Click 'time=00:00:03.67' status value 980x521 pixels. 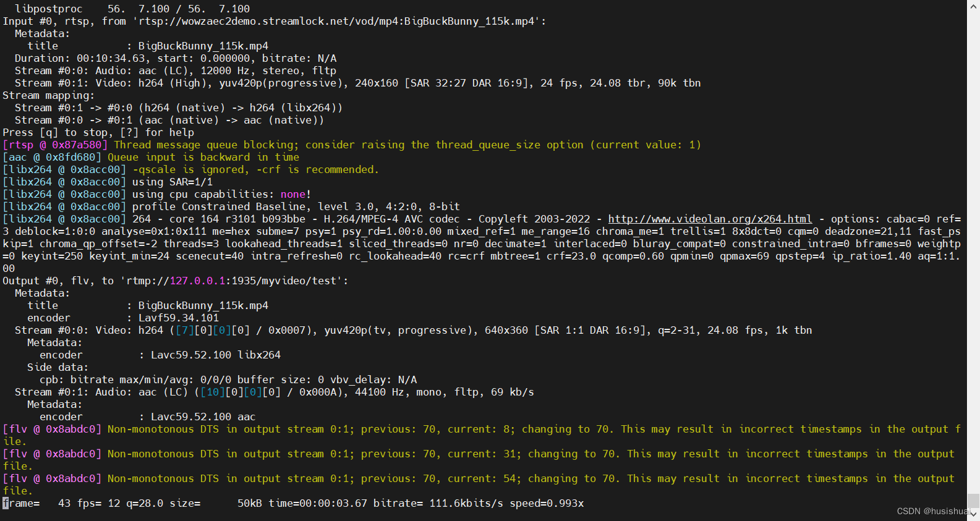click(x=318, y=503)
